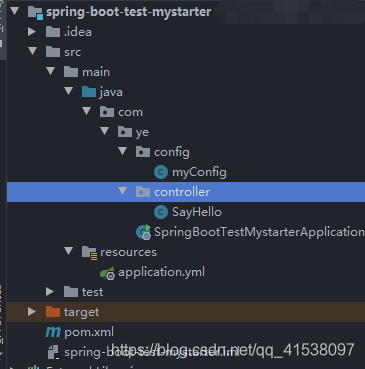Select the target folder label
This screenshot has height=369, width=365.
point(81,312)
